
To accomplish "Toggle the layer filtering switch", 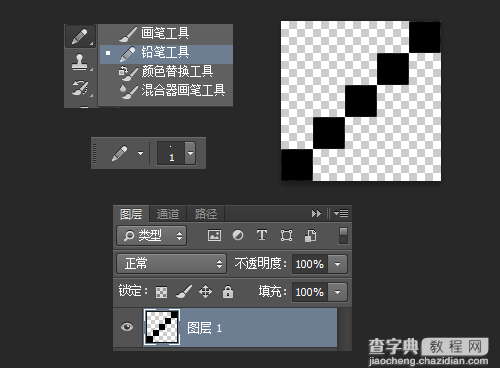I will (x=343, y=236).
